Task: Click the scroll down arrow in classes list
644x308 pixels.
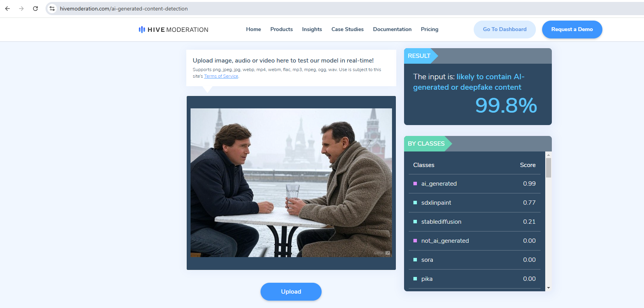Action: point(548,288)
